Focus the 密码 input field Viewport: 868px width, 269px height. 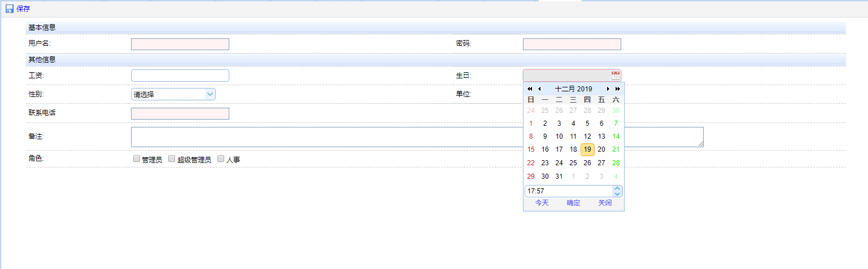coord(572,45)
